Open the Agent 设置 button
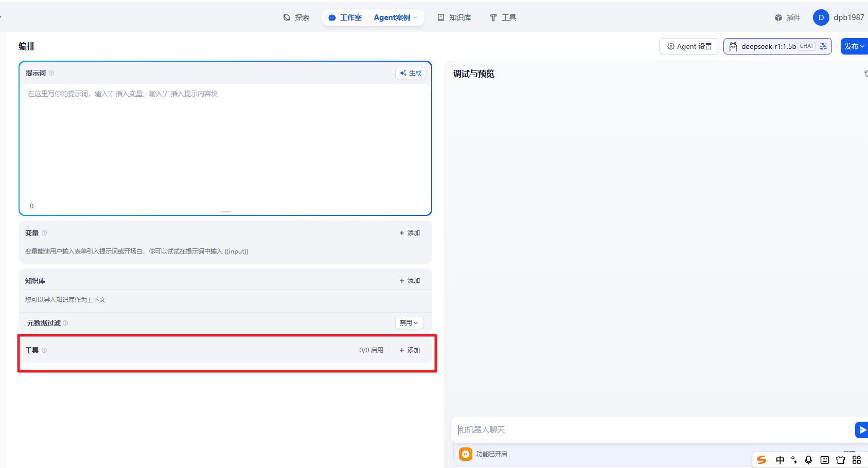The width and height of the screenshot is (868, 468). 689,46
